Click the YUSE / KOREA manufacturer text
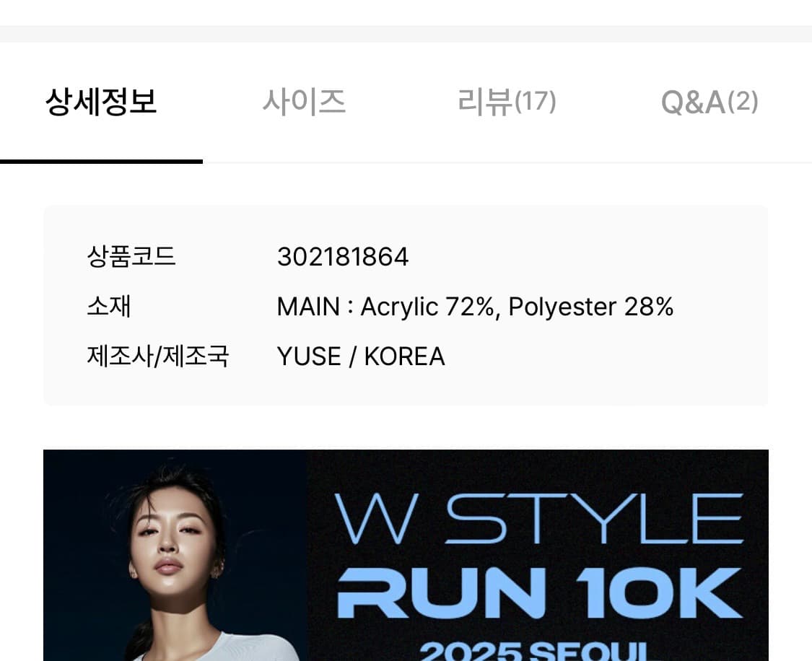This screenshot has width=812, height=661. 361,356
